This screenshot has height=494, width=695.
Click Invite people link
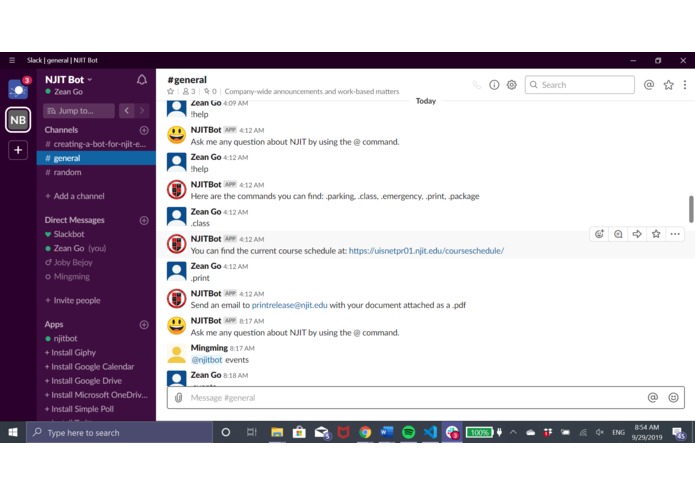73,300
